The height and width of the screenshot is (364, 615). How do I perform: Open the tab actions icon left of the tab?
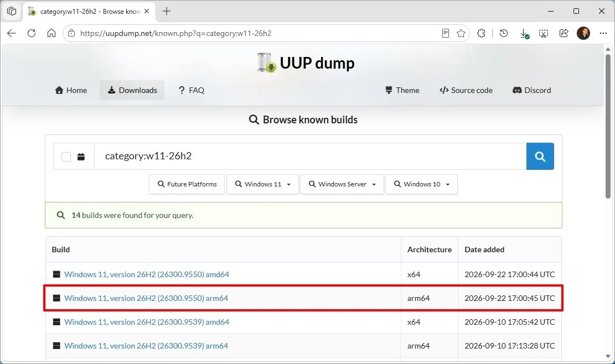pos(12,12)
